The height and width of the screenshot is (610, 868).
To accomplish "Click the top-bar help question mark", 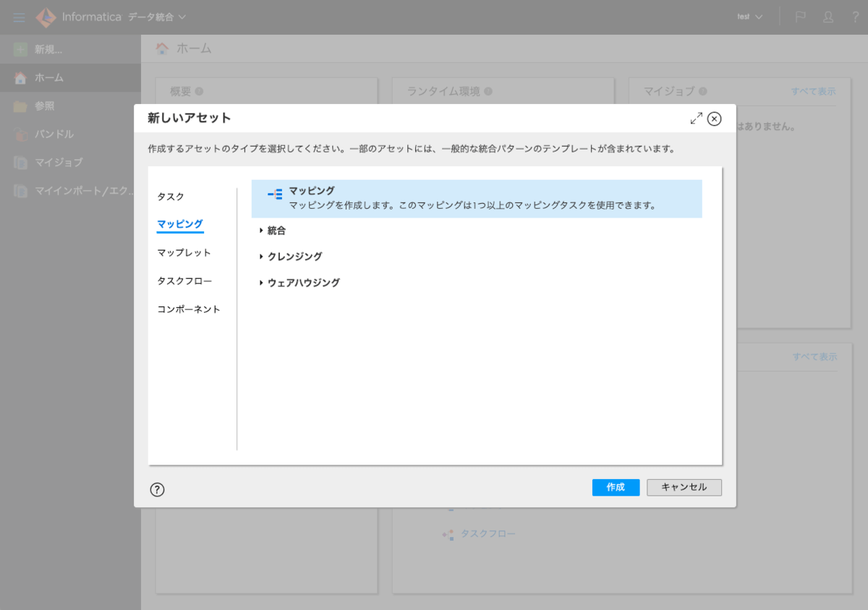I will pyautogui.click(x=855, y=17).
